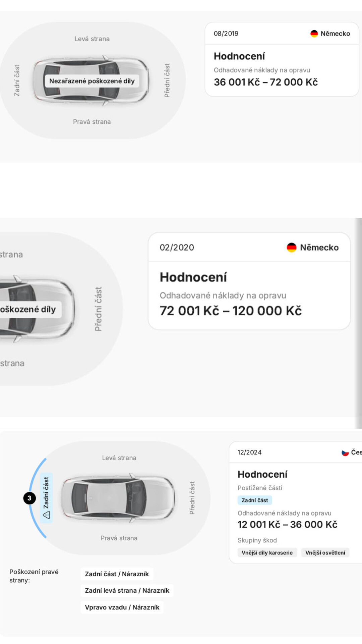Screen dimensions: 362x644
Task: Click the German flag beside 08/2019
Action: click(x=314, y=34)
